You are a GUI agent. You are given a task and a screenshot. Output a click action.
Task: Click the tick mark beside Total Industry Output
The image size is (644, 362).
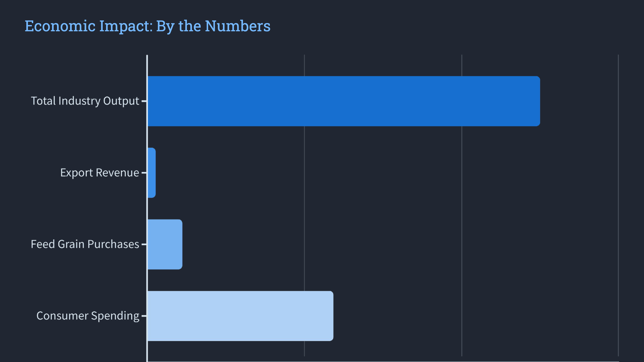144,101
